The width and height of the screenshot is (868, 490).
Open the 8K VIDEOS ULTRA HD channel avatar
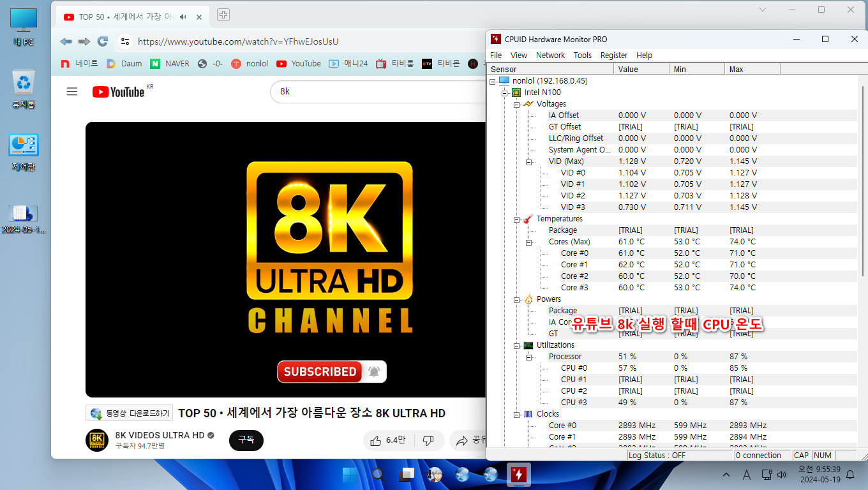click(x=97, y=440)
